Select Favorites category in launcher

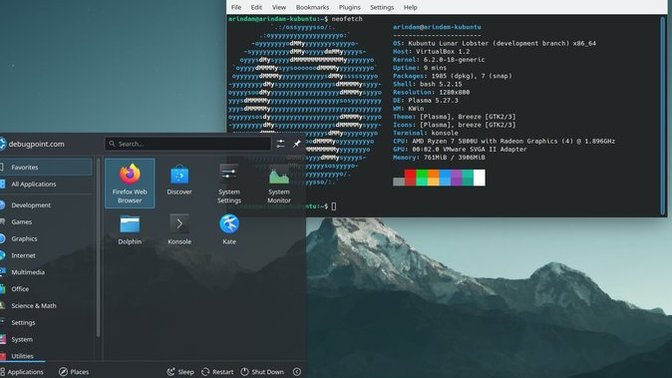coord(46,167)
